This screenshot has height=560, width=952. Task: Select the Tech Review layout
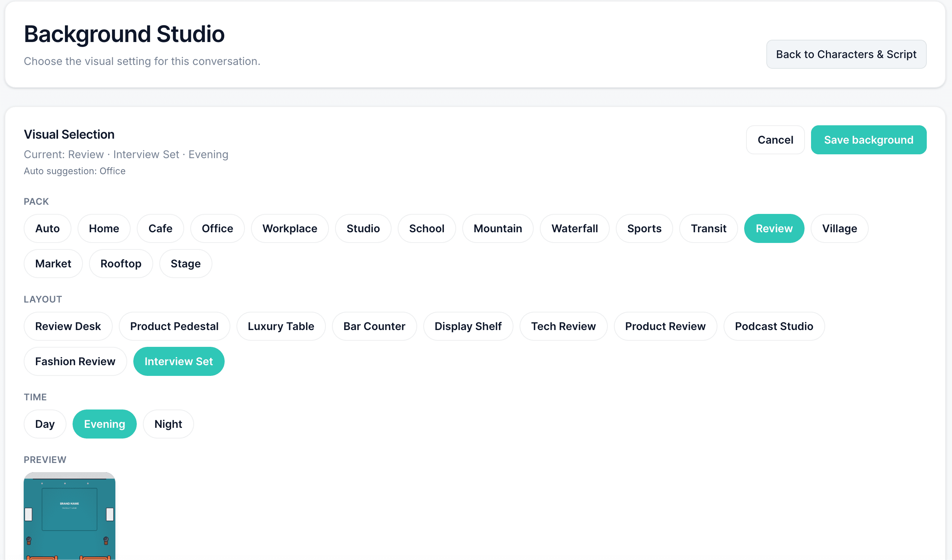click(563, 326)
